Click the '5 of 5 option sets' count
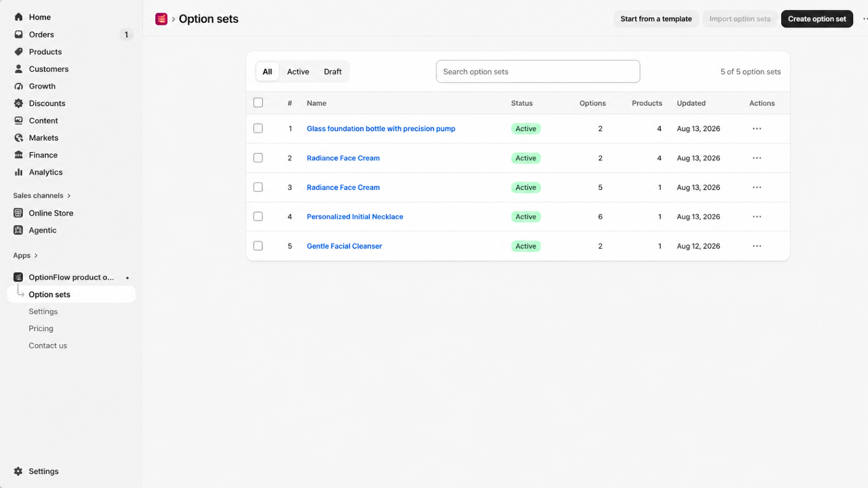This screenshot has height=488, width=868. pyautogui.click(x=750, y=72)
